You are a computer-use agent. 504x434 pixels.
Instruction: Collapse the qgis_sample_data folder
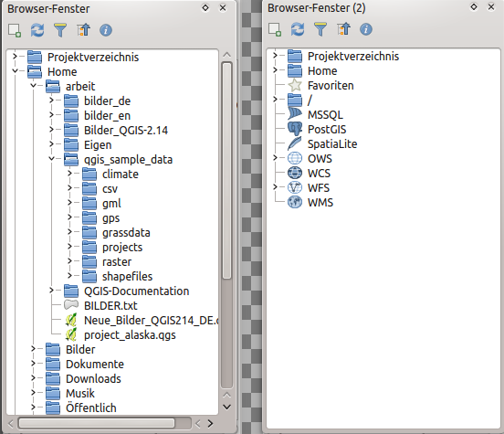[51, 159]
